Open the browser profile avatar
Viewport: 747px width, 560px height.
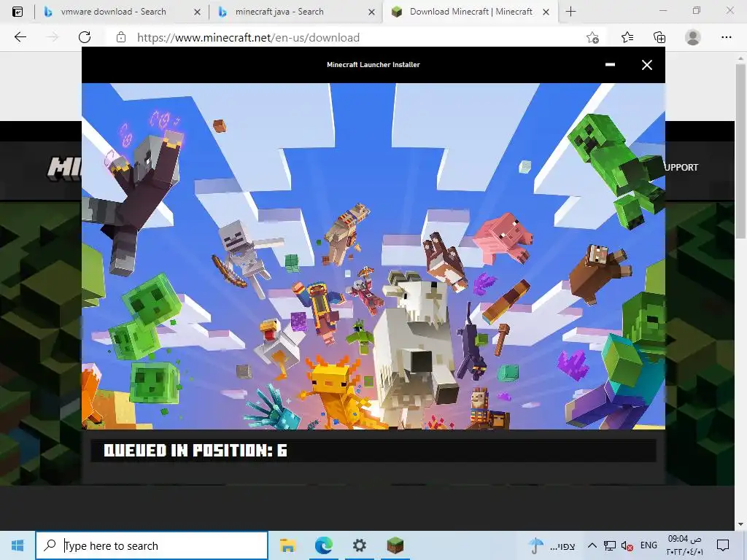pos(693,37)
